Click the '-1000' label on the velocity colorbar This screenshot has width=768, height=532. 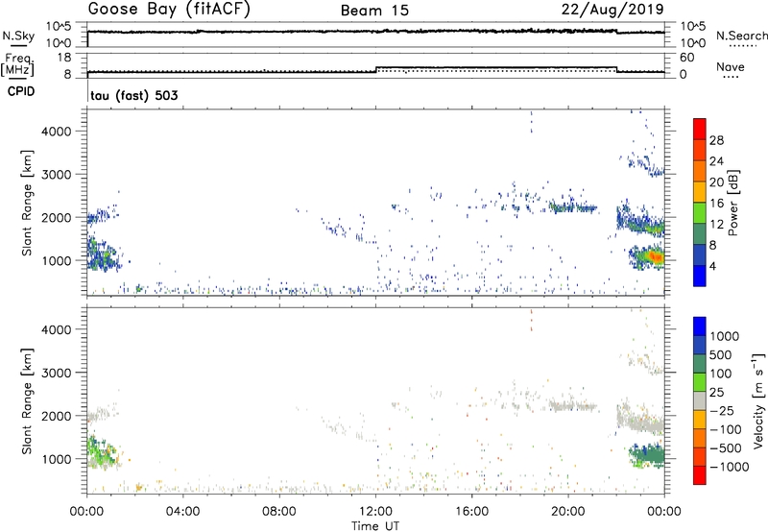coord(730,467)
